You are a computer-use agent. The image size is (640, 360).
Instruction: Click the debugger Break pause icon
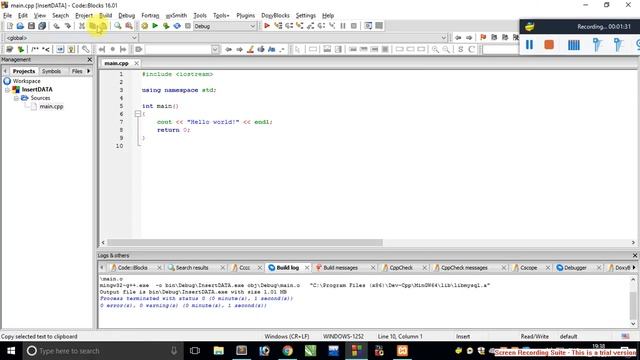click(343, 26)
